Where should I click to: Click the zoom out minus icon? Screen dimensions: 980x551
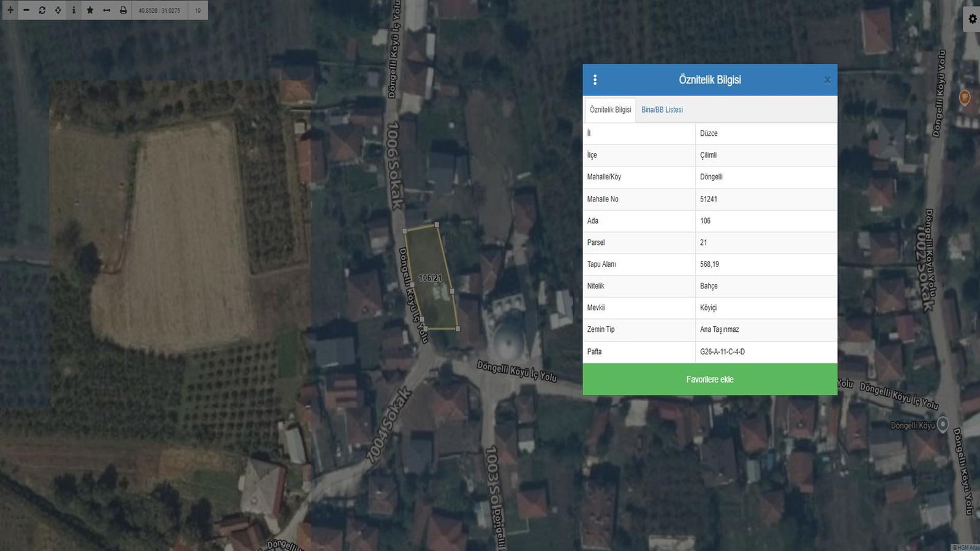26,10
